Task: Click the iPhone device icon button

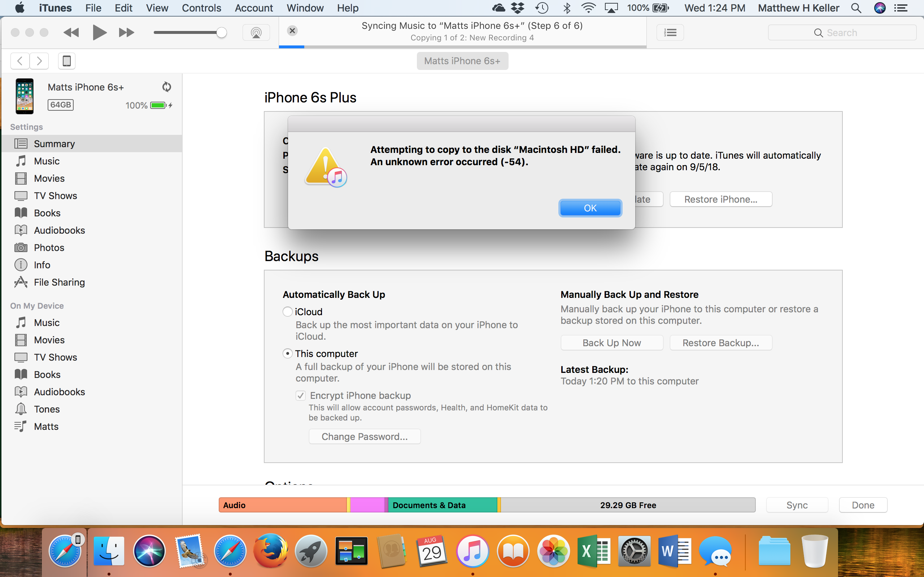Action: coord(66,61)
